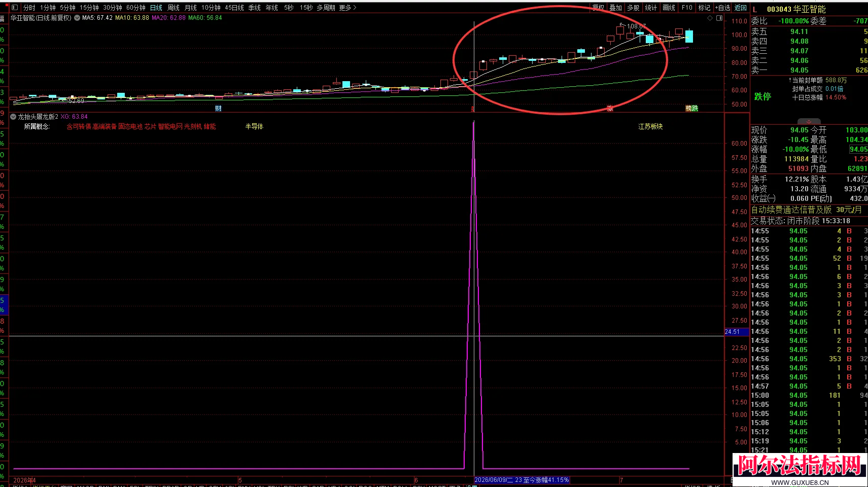Click the XG: 63.84 indicator value
The height and width of the screenshot is (487, 868).
click(74, 117)
